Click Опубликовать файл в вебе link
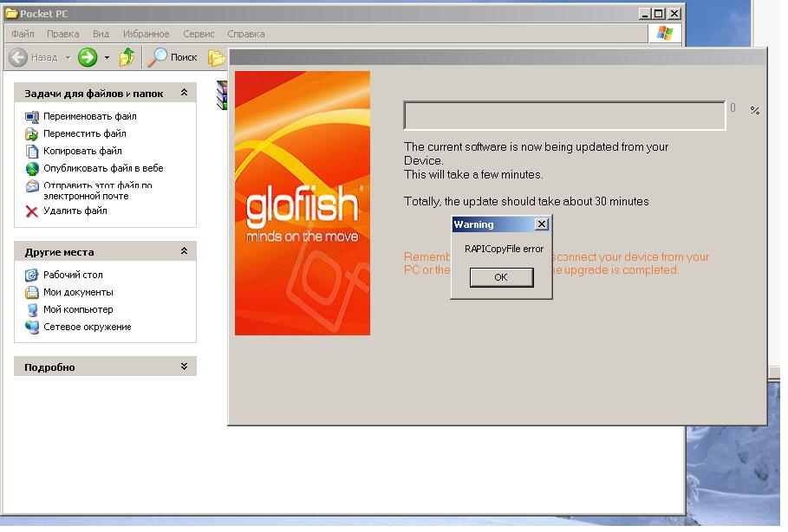 pyautogui.click(x=103, y=168)
